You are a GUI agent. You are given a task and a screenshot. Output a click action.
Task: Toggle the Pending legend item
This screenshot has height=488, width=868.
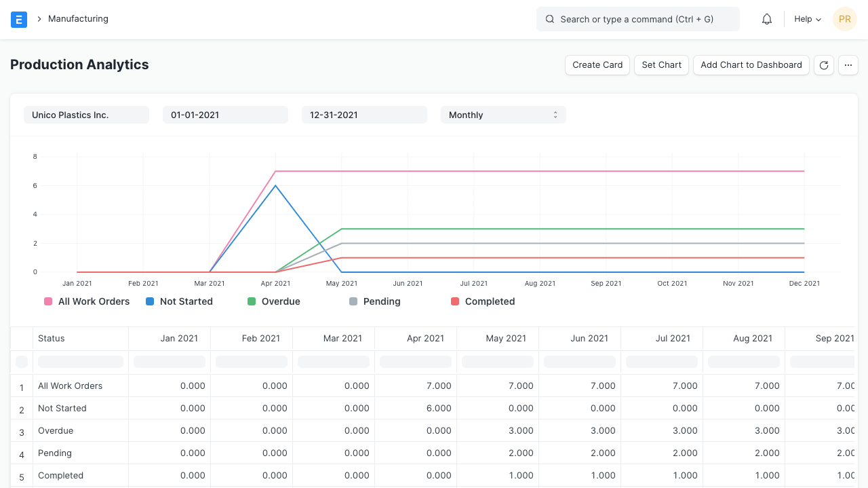pyautogui.click(x=382, y=301)
